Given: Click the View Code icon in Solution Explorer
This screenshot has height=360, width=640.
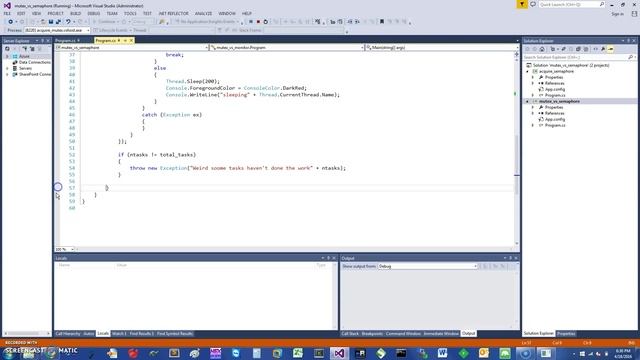Looking at the screenshot, I should point(596,49).
